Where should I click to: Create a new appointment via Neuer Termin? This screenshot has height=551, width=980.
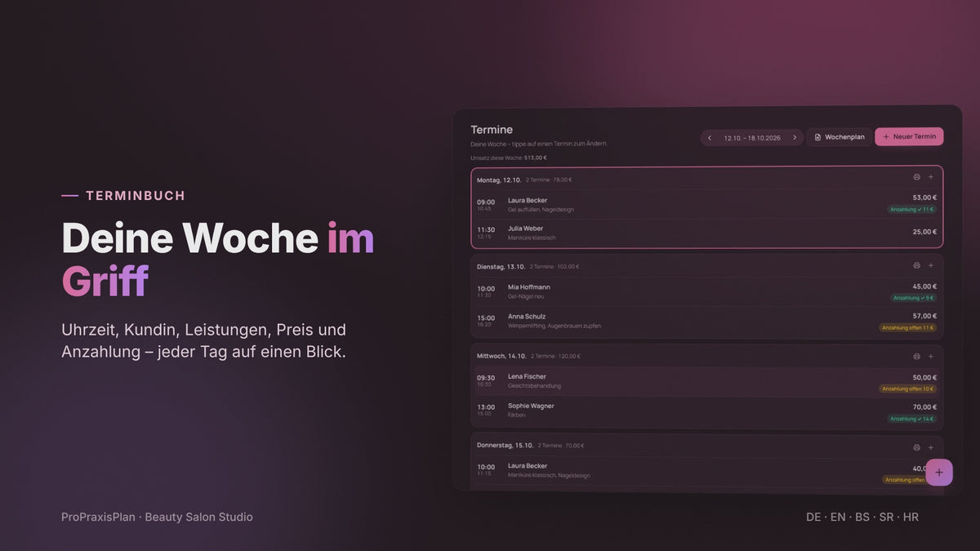coord(909,136)
